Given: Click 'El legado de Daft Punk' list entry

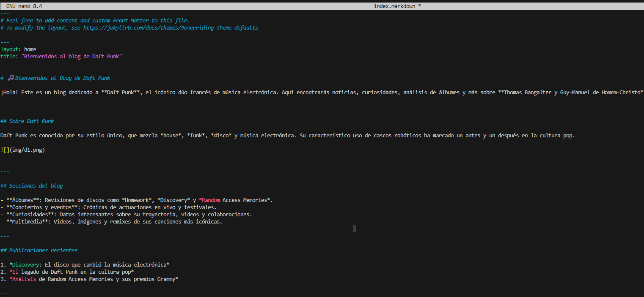Looking at the screenshot, I should [x=47, y=272].
